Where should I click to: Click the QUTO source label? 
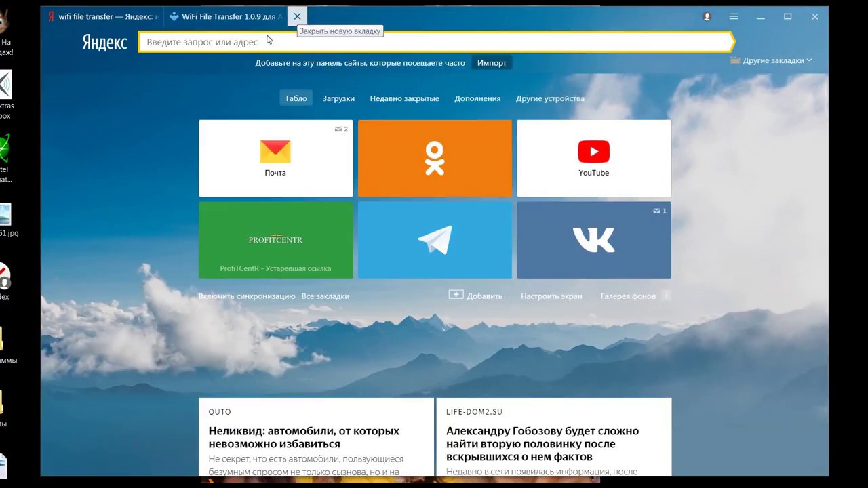tap(220, 412)
